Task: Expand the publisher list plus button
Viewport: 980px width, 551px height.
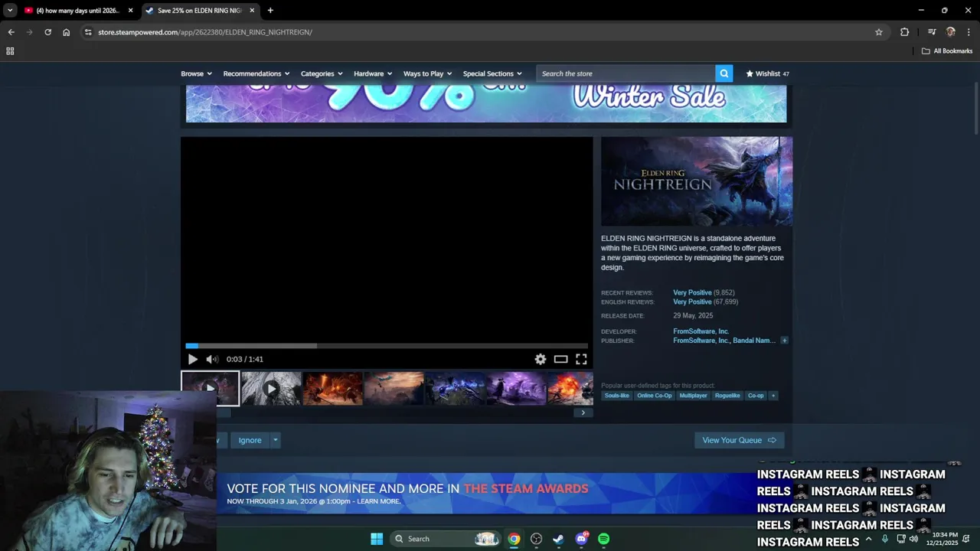Action: pos(784,341)
